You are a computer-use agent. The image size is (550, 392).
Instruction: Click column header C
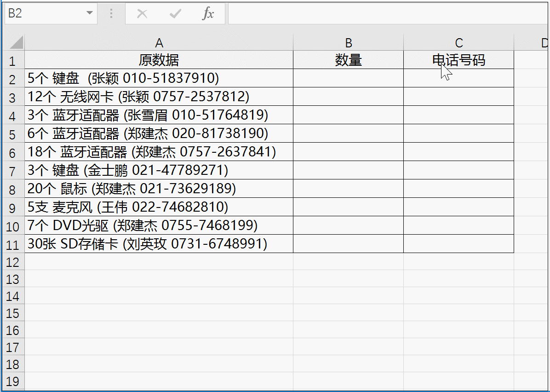pos(458,42)
